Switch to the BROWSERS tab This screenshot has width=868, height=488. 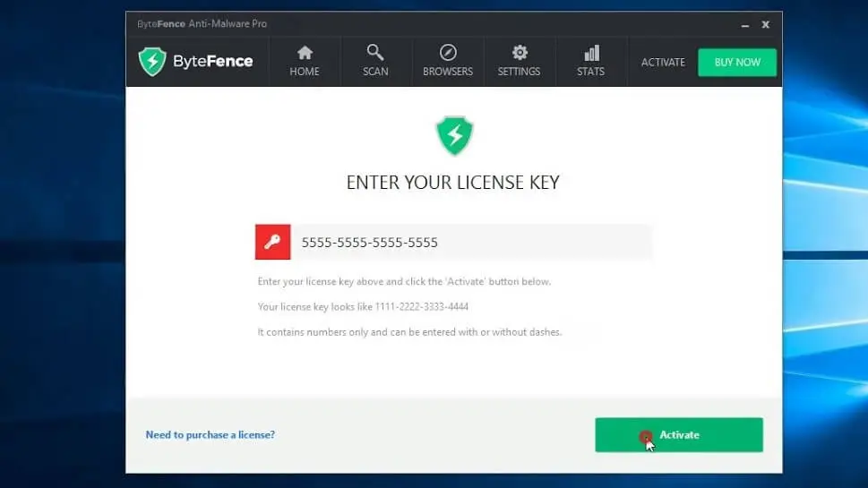pos(447,62)
